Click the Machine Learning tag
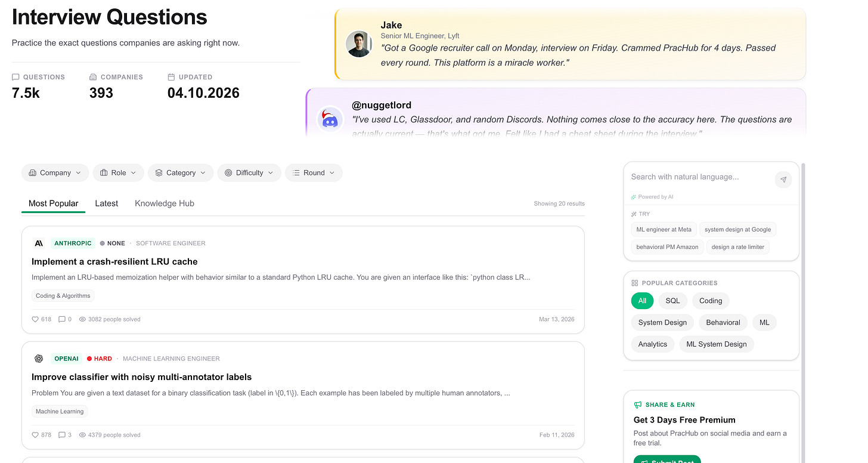This screenshot has height=463, width=868. point(60,411)
